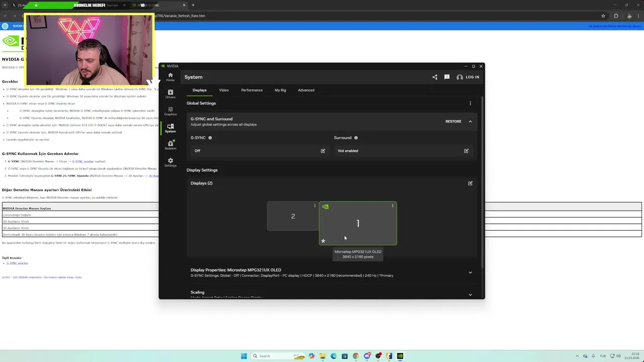Click the share icon next to LOG IN
This screenshot has width=644, height=362.
tap(435, 77)
